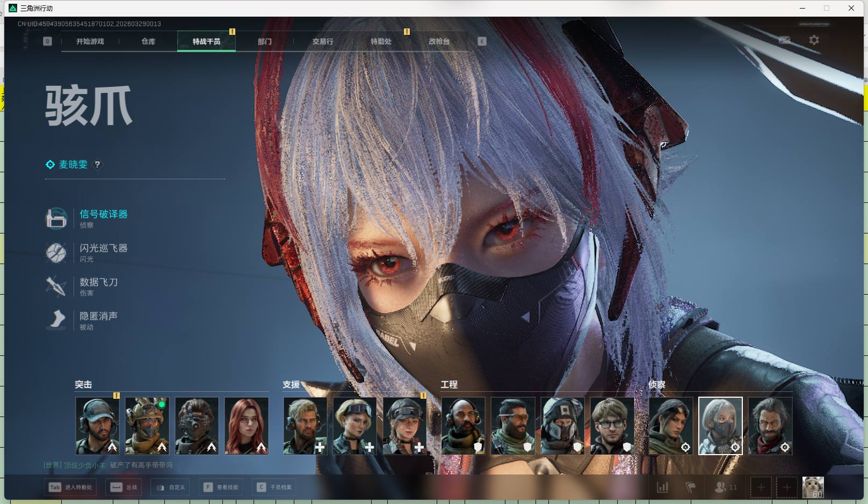This screenshot has height=504, width=868.
Task: Switch to the 特勤处 tab
Action: point(381,41)
